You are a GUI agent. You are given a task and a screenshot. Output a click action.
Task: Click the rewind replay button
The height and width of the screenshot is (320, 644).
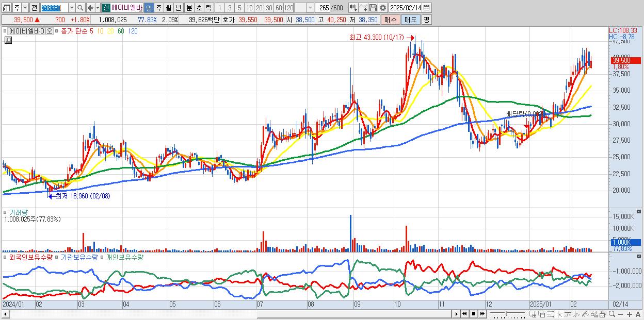464,314
